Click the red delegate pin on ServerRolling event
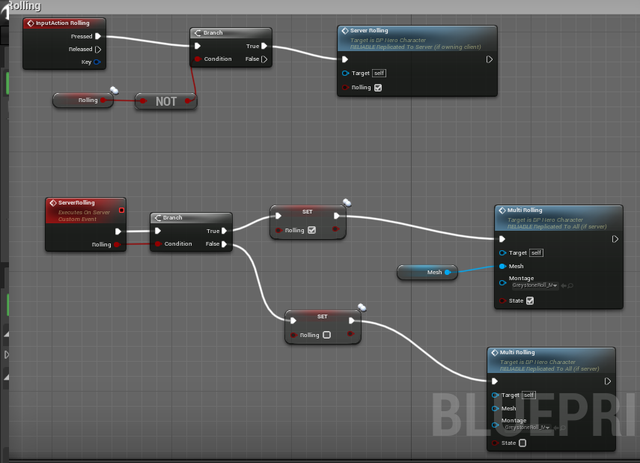Screen dimensions: 640x463 (x=122, y=210)
